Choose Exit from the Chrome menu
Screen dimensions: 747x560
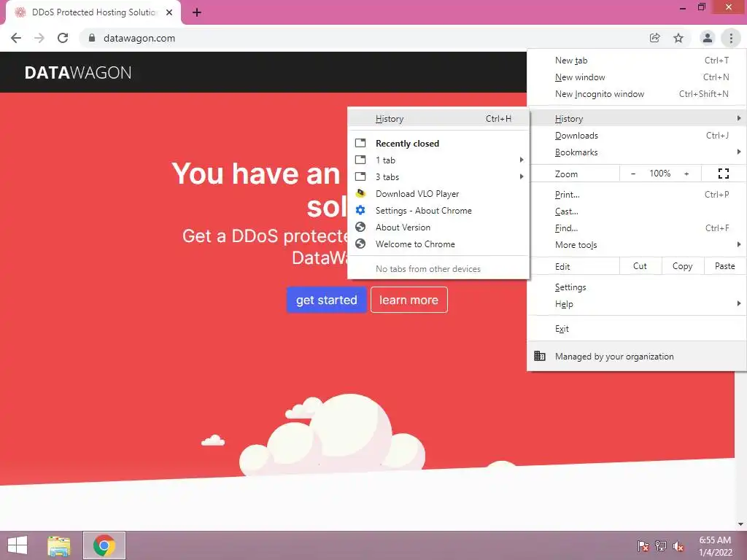pyautogui.click(x=636, y=329)
